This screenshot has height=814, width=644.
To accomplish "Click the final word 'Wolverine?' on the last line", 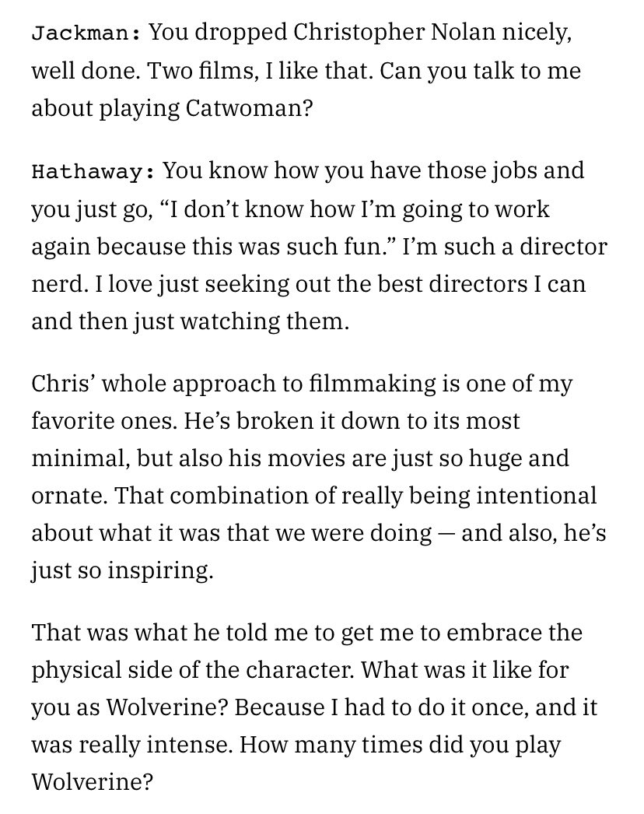I will 93,782.
